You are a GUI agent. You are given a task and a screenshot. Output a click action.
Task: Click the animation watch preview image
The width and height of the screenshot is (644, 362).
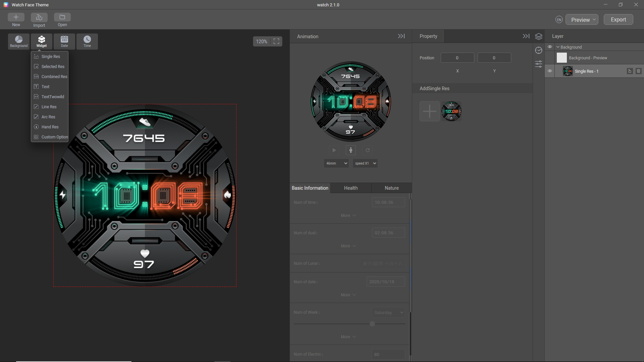(351, 102)
